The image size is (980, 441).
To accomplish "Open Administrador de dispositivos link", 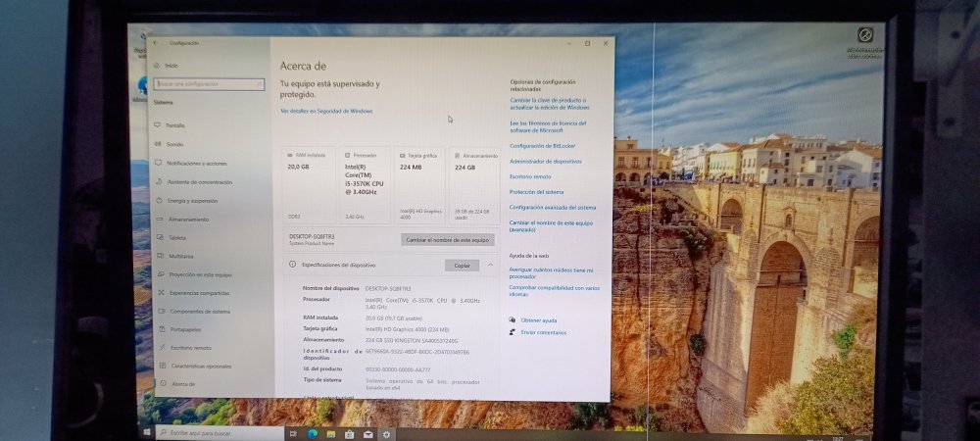I will coord(545,161).
